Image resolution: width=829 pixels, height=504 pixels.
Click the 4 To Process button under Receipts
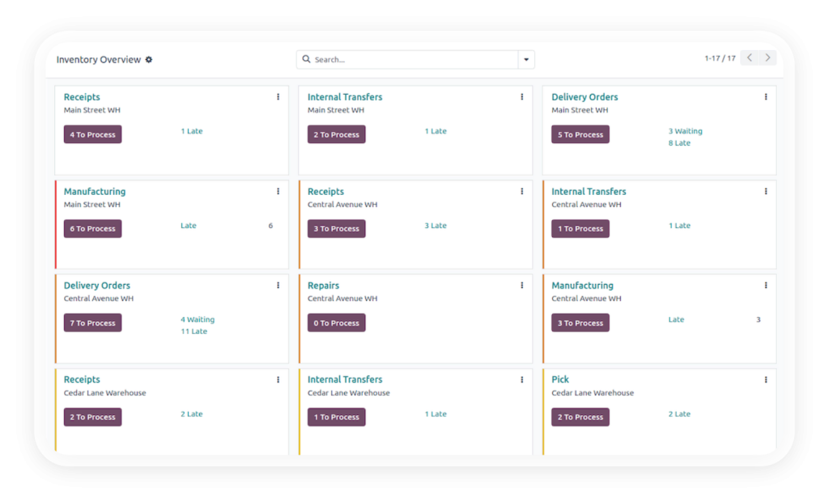coord(92,134)
